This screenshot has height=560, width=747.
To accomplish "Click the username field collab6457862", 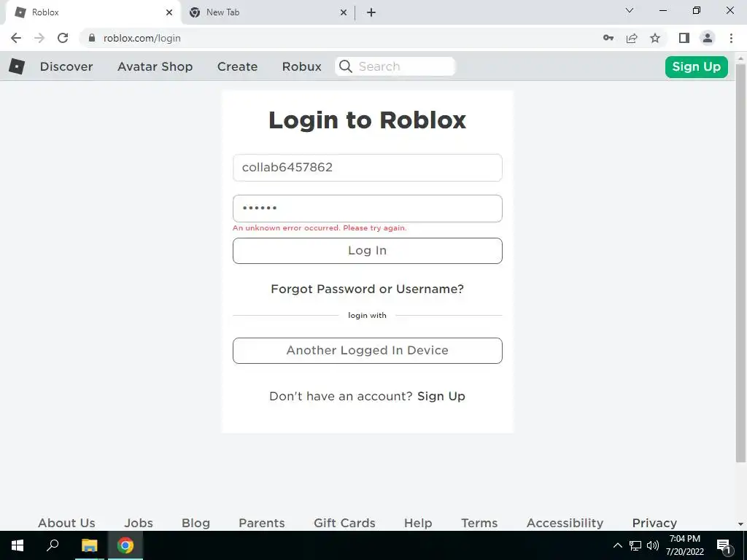I will point(368,168).
